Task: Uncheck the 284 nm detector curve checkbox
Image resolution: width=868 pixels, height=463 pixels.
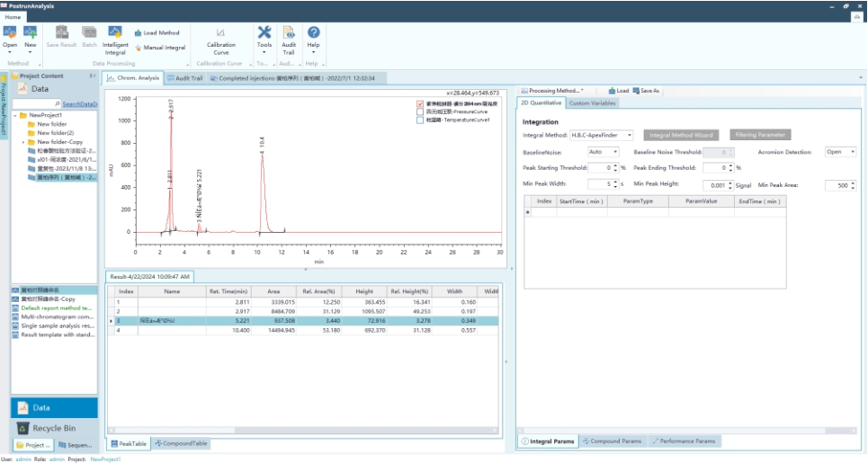Action: tap(420, 103)
